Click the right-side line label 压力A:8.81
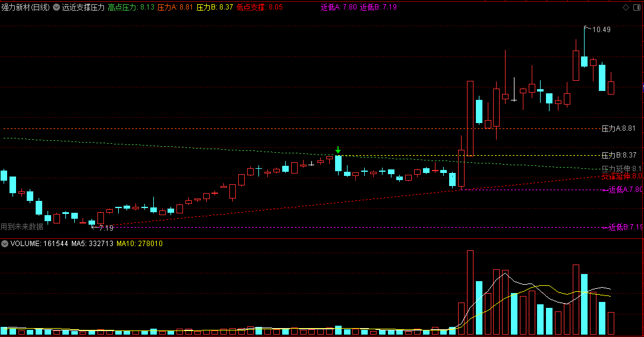The width and height of the screenshot is (644, 337). [x=618, y=128]
